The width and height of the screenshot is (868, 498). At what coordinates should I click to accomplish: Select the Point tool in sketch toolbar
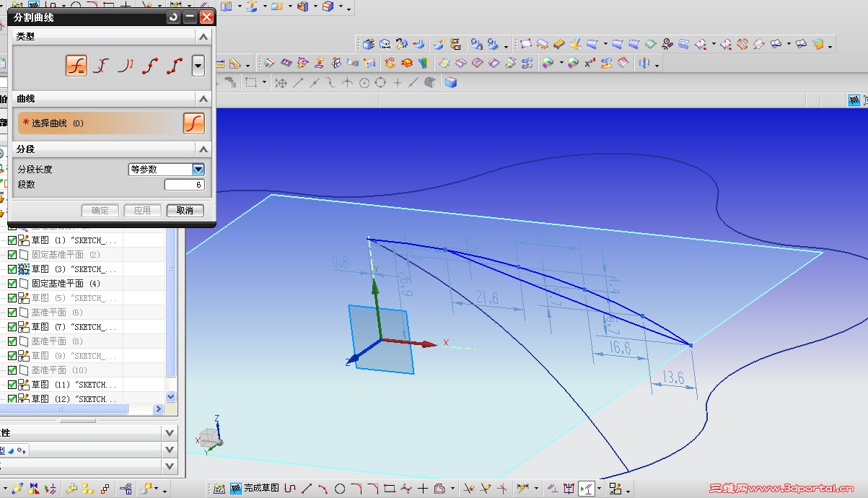423,489
